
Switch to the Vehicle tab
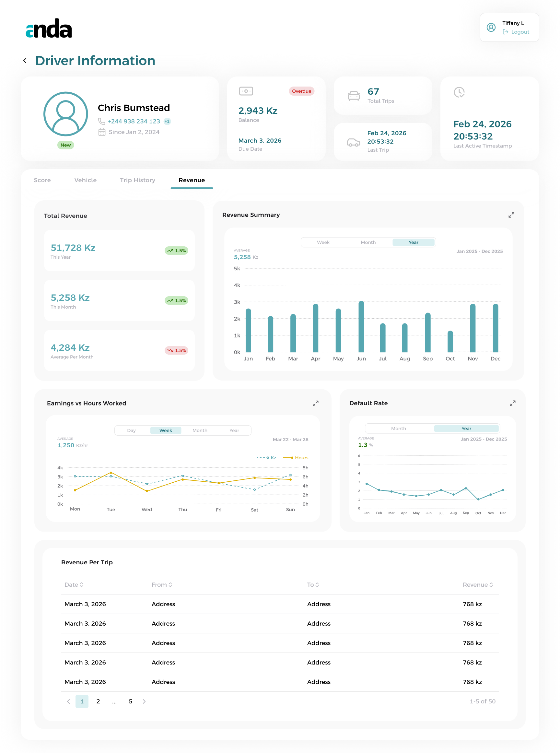tap(86, 180)
